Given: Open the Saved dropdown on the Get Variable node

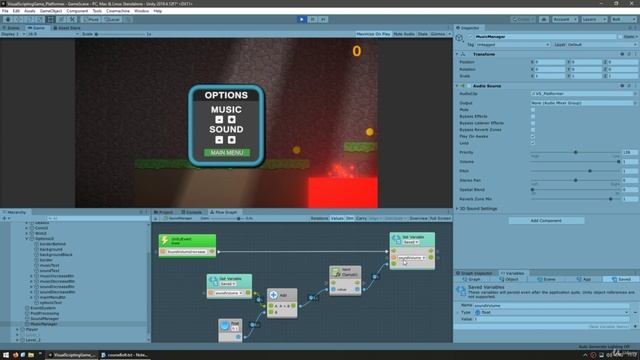Looking at the screenshot, I should (x=228, y=284).
